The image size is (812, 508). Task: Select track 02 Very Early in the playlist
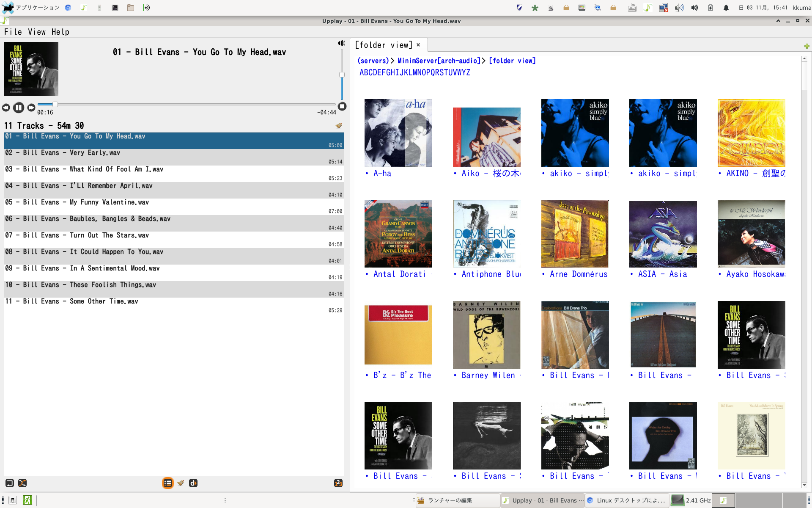click(x=174, y=157)
